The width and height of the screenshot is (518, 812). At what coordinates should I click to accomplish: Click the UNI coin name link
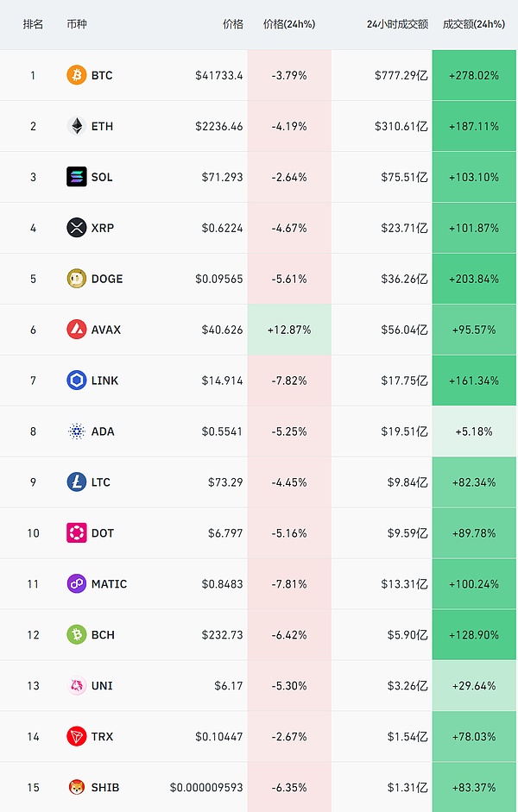click(x=102, y=686)
